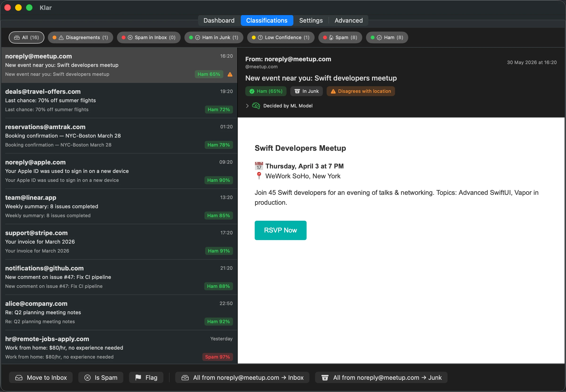Click the triangle icon in the Disagreements chip
This screenshot has width=566, height=392.
pos(61,38)
